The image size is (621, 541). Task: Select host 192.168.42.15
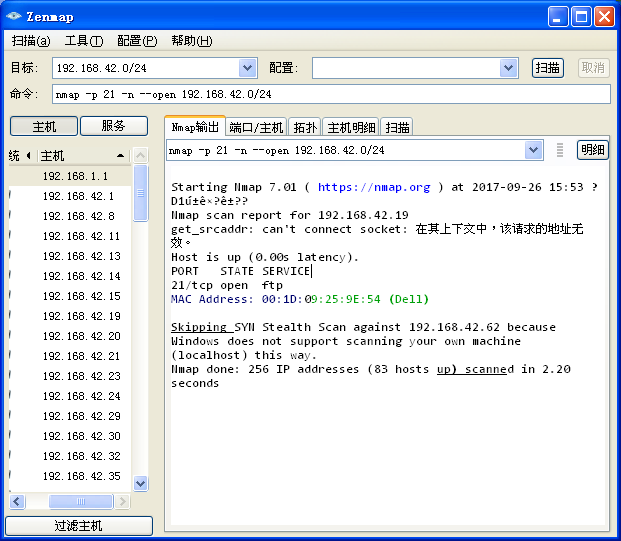tap(70, 296)
